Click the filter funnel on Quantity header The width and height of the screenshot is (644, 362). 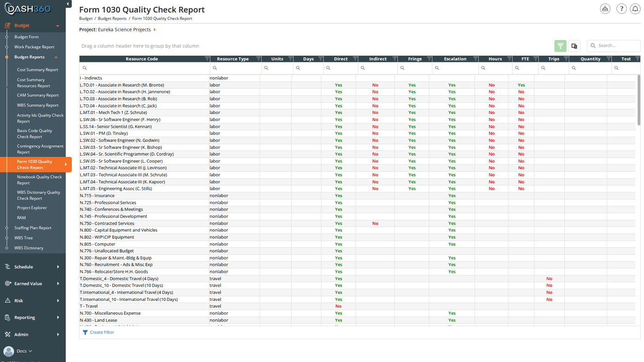pos(608,59)
